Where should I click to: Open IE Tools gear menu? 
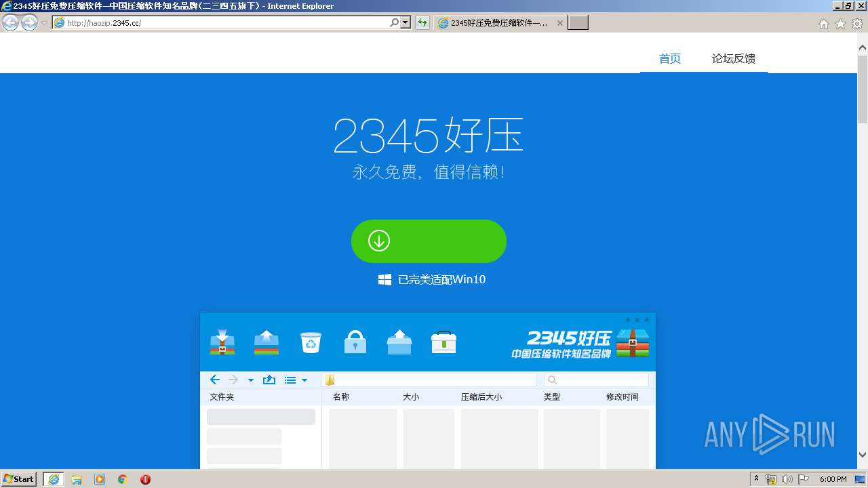[x=857, y=24]
